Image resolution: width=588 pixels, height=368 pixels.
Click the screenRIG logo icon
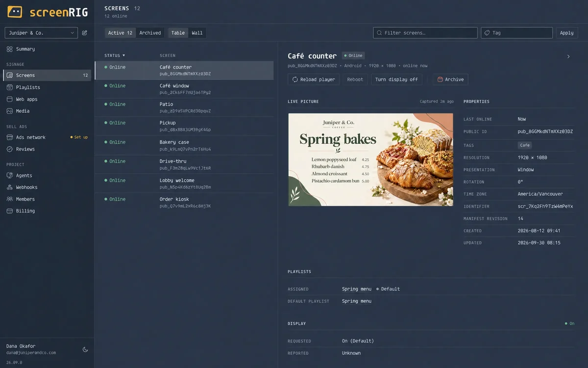pos(15,12)
